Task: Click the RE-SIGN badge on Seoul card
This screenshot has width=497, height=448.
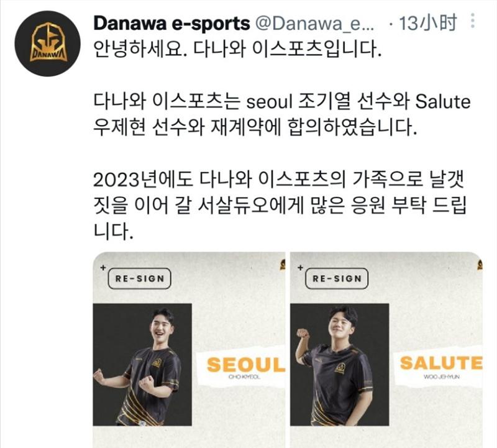Action: [139, 279]
